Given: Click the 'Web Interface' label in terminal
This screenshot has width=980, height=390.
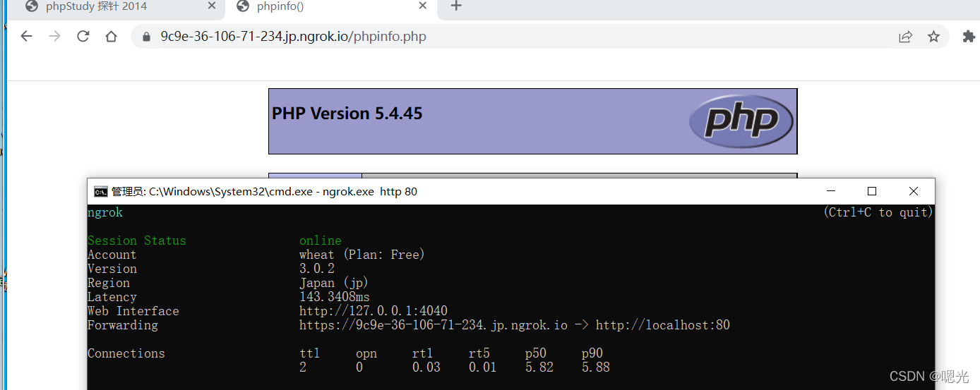Looking at the screenshot, I should (133, 311).
